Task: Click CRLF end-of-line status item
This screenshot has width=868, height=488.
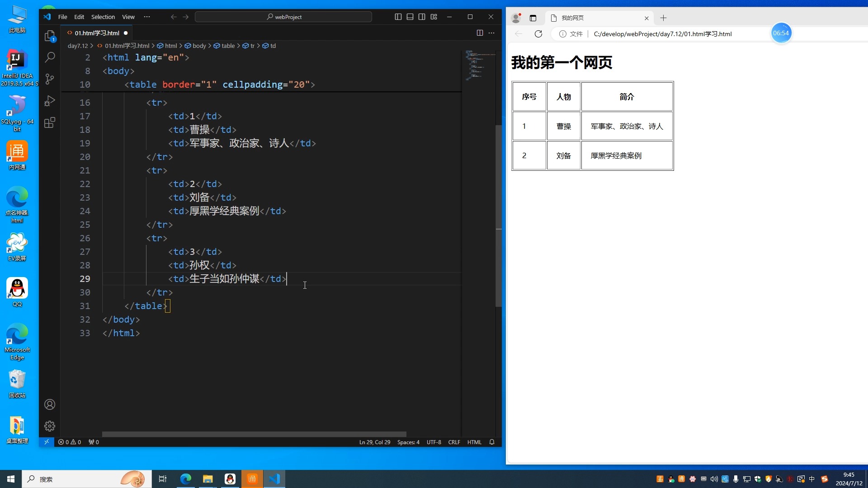Action: click(x=454, y=442)
